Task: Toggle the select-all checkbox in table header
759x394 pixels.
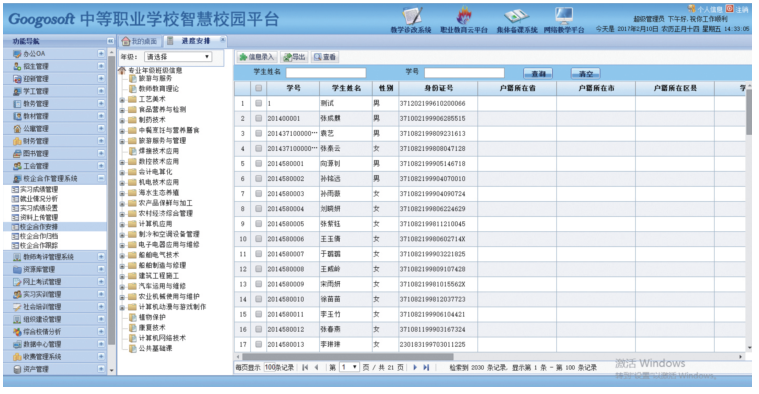Action: pos(258,88)
